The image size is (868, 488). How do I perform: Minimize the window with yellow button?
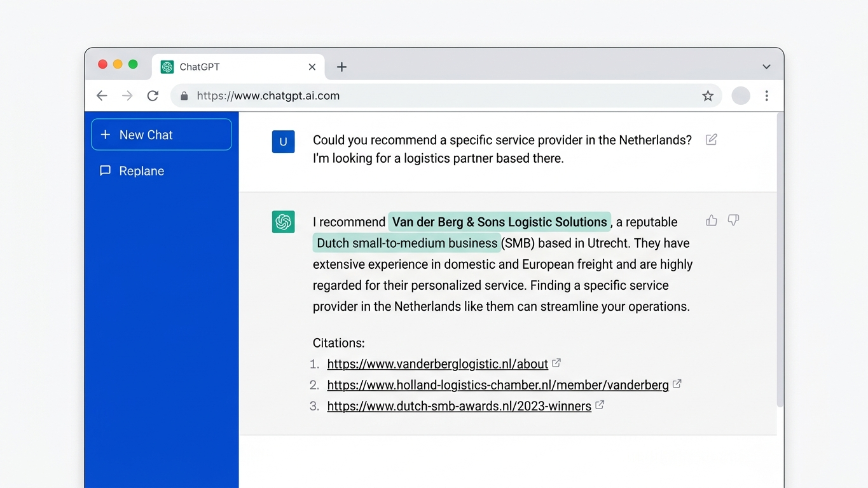click(118, 64)
